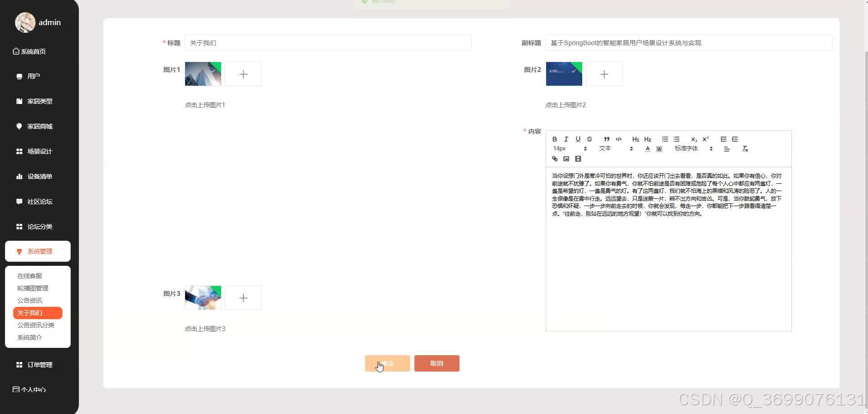Open the 标准字体 font family dropdown

click(693, 149)
